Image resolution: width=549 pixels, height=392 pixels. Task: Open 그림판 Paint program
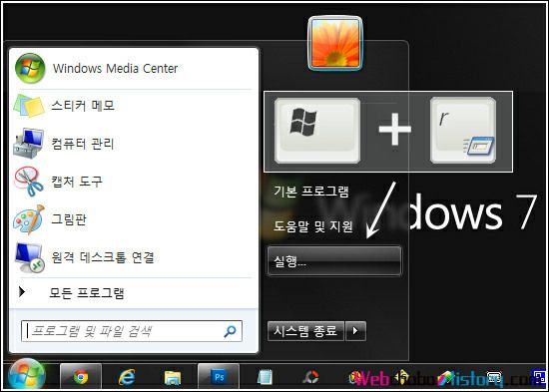pyautogui.click(x=133, y=219)
